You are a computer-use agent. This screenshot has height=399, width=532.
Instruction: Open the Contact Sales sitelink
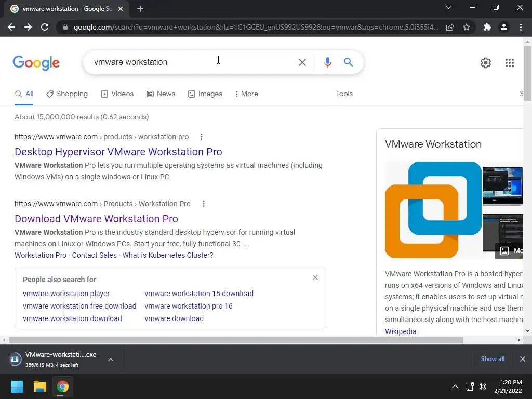tap(95, 255)
